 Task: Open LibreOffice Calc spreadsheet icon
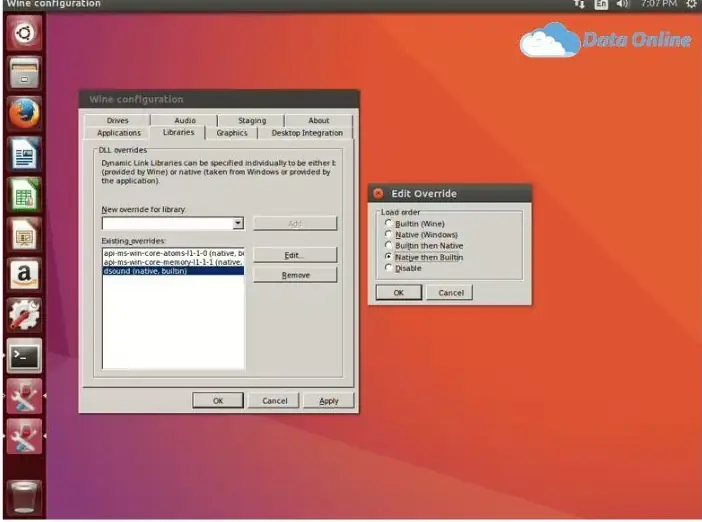click(24, 194)
